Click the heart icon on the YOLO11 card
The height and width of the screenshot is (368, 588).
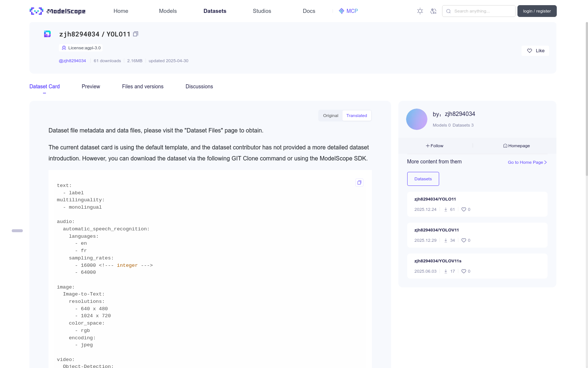(x=464, y=209)
